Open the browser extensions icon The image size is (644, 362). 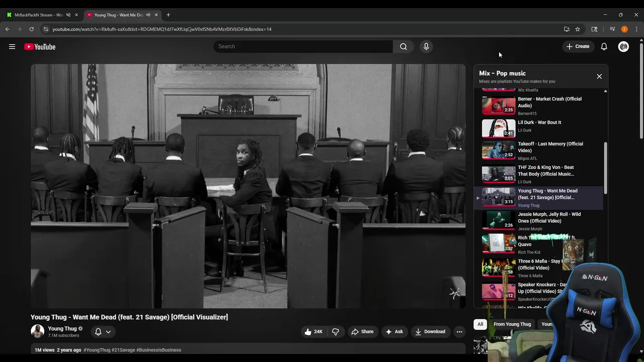[594, 29]
